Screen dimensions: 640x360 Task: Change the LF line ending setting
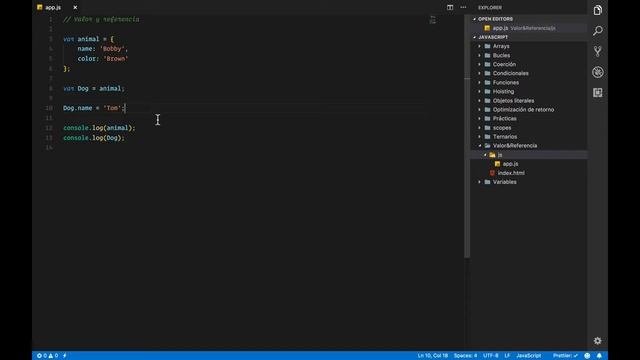coord(507,356)
